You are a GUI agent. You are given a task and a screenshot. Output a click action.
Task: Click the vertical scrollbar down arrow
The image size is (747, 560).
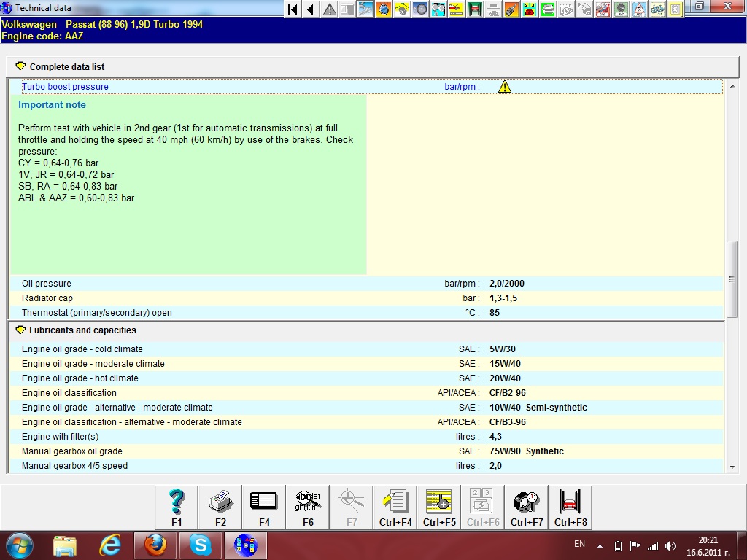(x=732, y=467)
